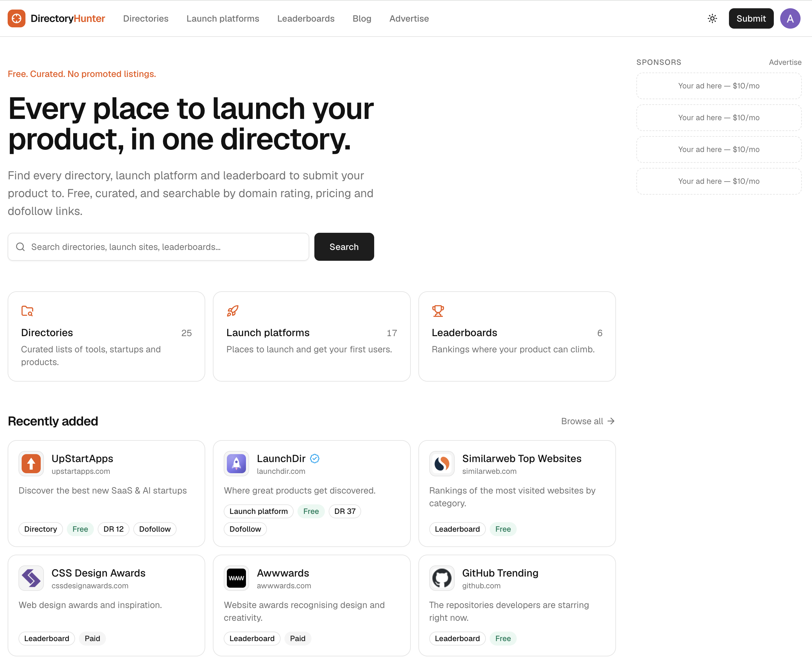This screenshot has width=812, height=657.
Task: Click the 'DR 12' tag on UpStartApps
Action: pos(113,529)
